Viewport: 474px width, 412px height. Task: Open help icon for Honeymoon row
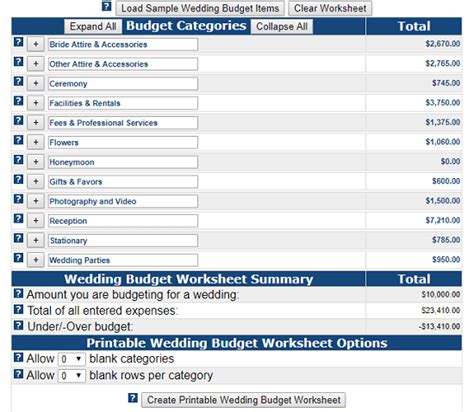tap(19, 160)
